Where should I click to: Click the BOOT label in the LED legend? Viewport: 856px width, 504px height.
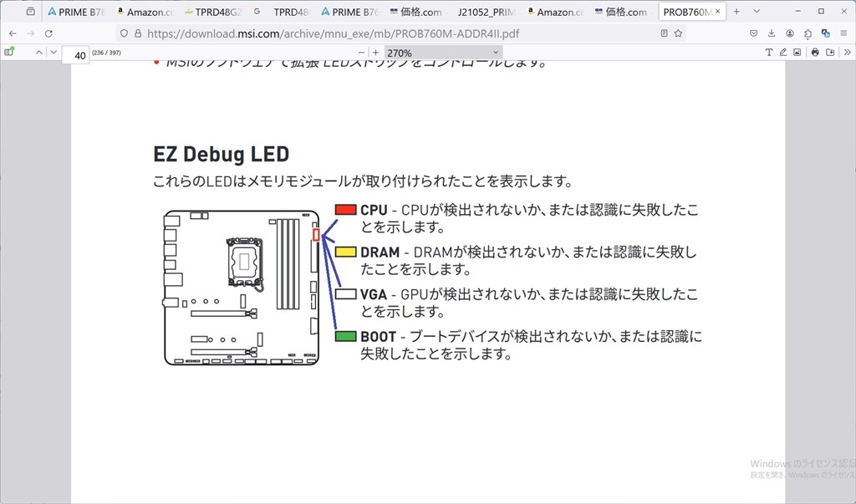pyautogui.click(x=379, y=336)
